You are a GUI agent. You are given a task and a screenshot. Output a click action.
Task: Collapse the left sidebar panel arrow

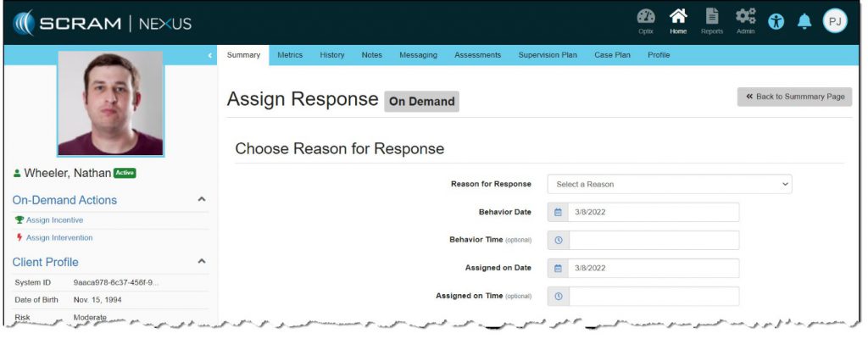(210, 56)
